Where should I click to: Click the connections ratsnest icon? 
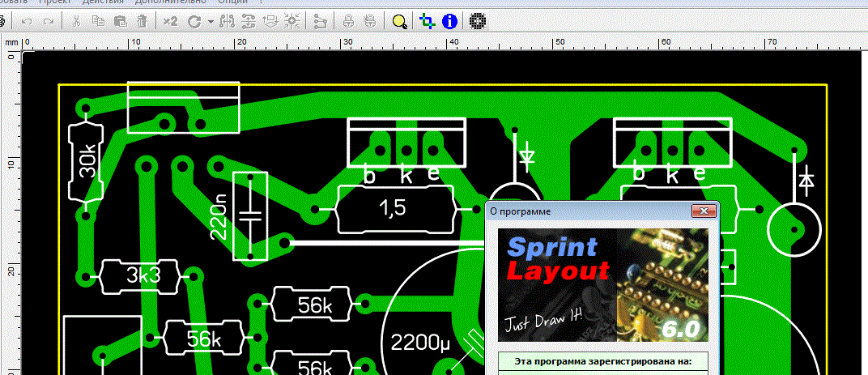coord(320,22)
